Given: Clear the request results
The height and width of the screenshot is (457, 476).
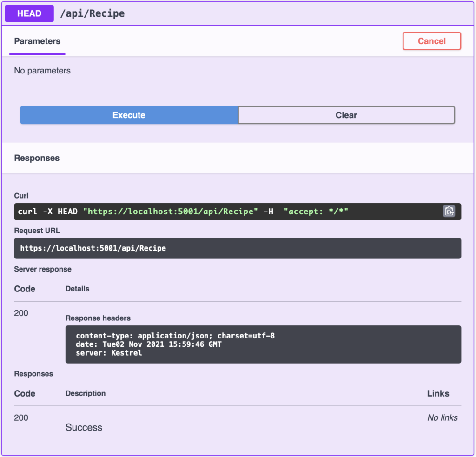Looking at the screenshot, I should [346, 115].
